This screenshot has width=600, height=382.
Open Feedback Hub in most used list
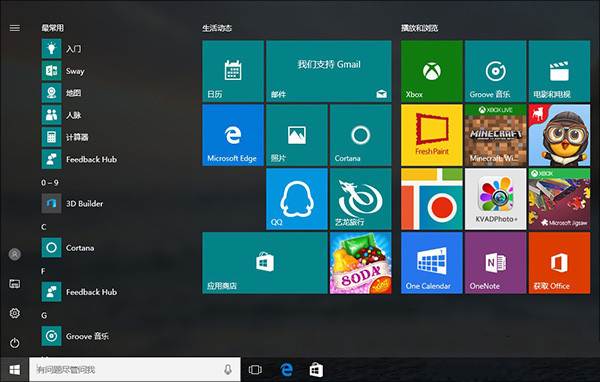tap(79, 159)
